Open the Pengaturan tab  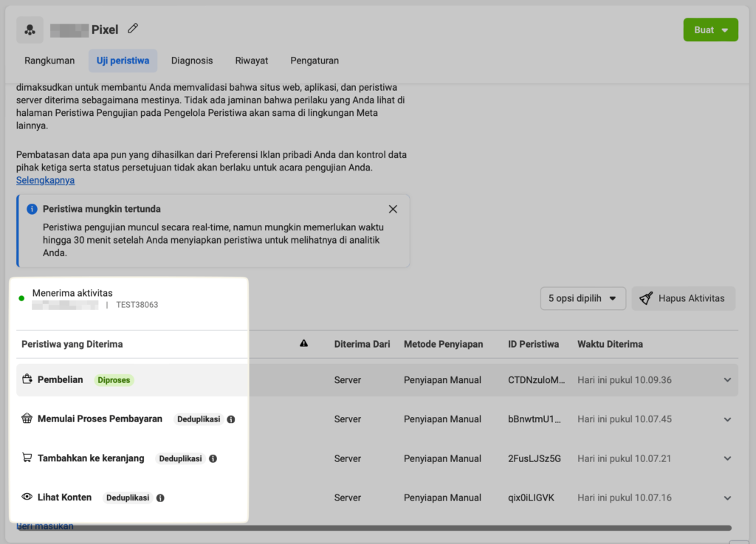pos(315,61)
